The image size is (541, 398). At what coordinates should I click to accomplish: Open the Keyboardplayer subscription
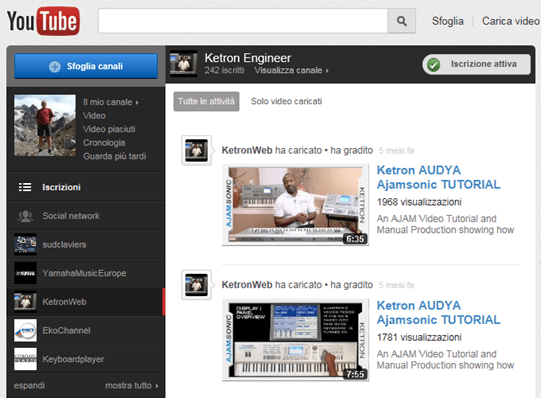pyautogui.click(x=86, y=359)
